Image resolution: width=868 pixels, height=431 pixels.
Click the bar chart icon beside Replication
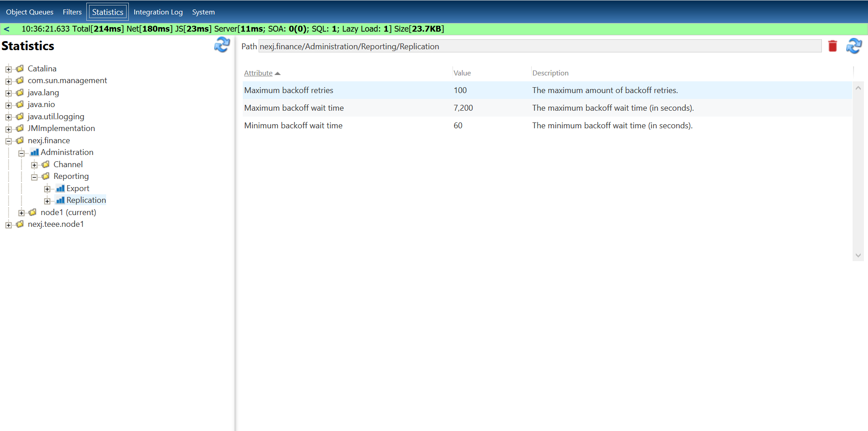coord(61,200)
